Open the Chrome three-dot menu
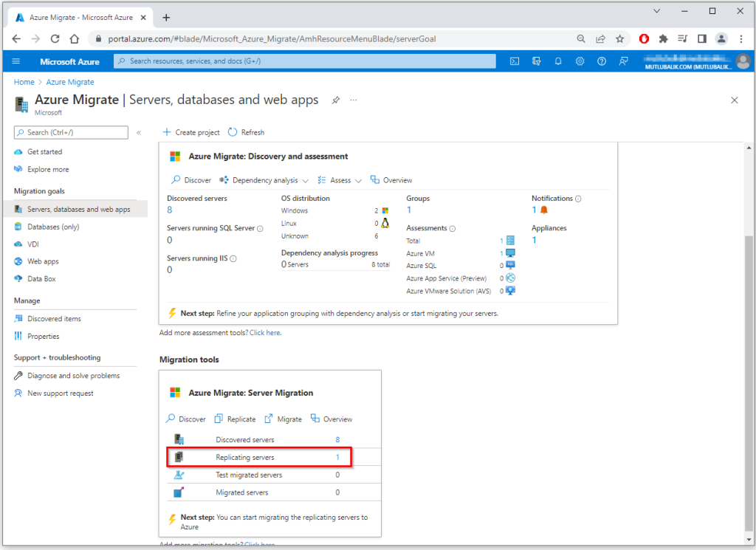 [741, 39]
